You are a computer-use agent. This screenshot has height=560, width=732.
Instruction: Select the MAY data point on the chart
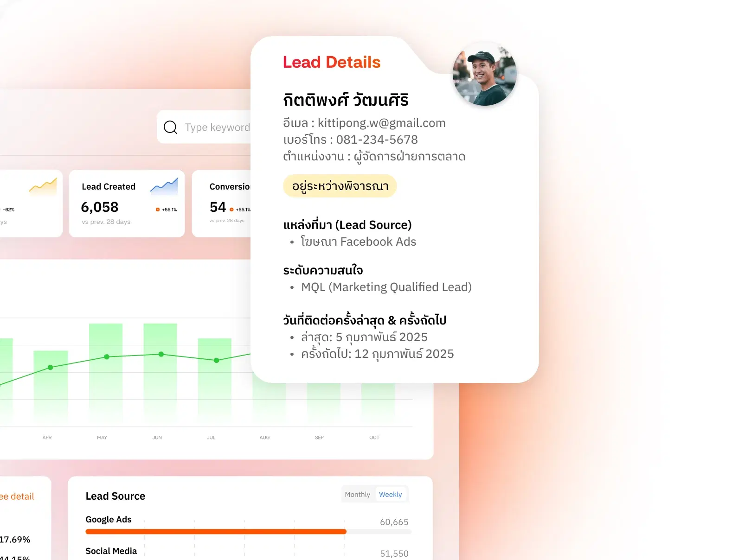pyautogui.click(x=107, y=356)
